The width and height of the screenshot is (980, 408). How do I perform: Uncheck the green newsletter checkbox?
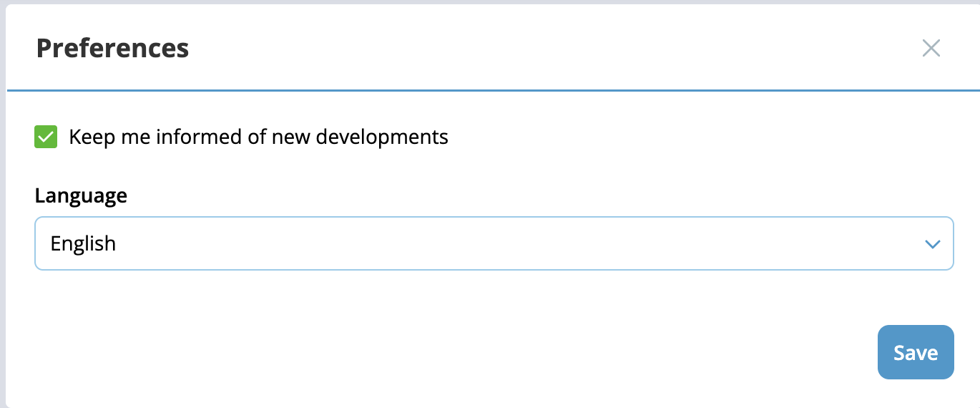(x=46, y=137)
